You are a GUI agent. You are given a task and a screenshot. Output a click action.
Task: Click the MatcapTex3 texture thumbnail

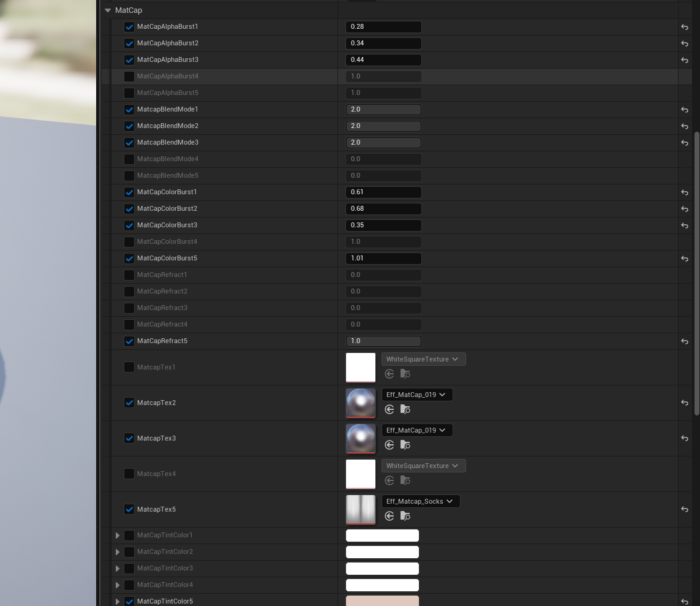(x=361, y=438)
